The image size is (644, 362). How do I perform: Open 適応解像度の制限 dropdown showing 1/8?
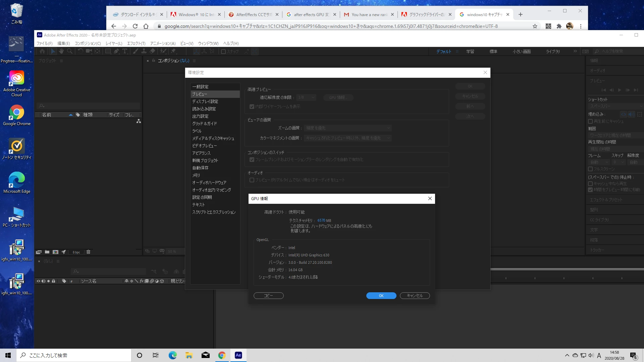point(306,98)
